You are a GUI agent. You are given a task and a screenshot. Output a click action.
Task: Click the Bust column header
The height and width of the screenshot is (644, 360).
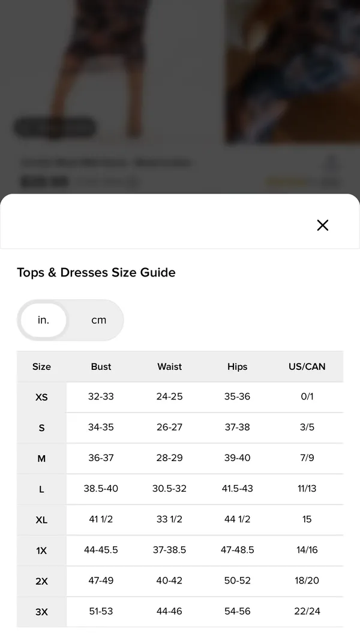click(x=101, y=367)
